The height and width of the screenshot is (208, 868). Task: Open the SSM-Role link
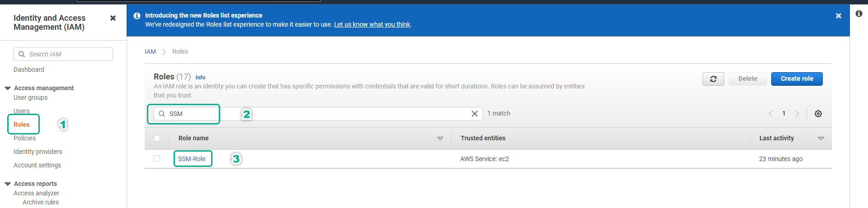tap(192, 159)
